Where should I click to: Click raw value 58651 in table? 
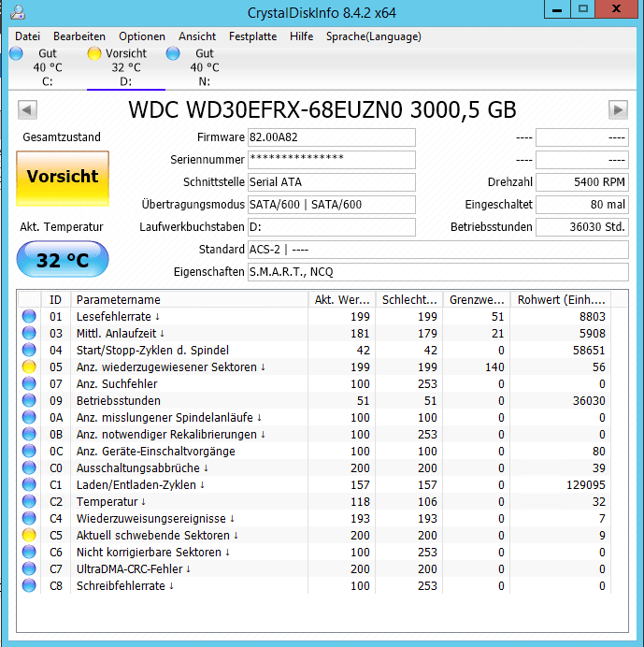coord(589,351)
